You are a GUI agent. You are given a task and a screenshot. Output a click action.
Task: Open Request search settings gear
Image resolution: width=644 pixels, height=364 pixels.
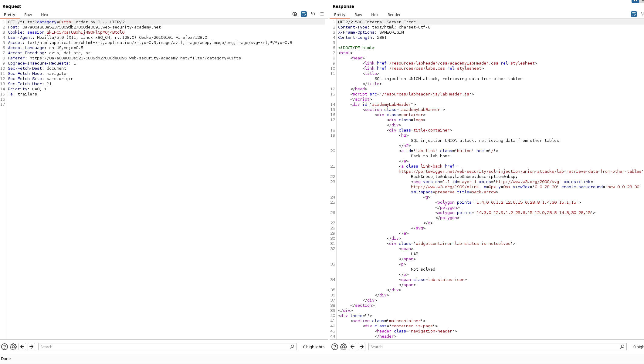coord(13,347)
